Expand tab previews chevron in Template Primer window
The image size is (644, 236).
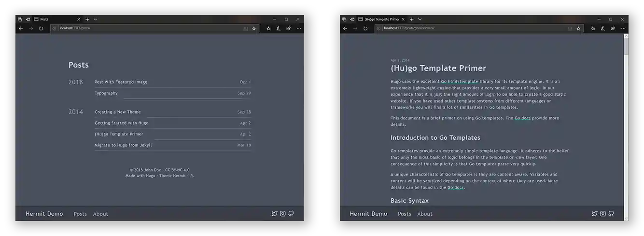420,19
